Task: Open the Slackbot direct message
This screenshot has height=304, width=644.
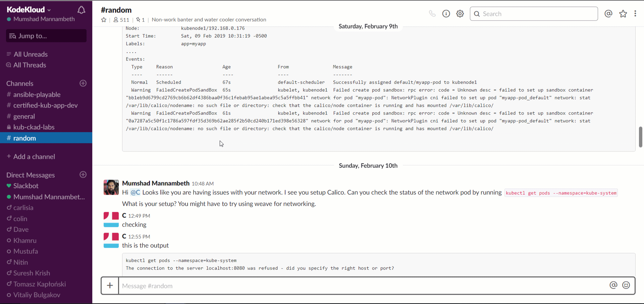Action: (x=26, y=186)
